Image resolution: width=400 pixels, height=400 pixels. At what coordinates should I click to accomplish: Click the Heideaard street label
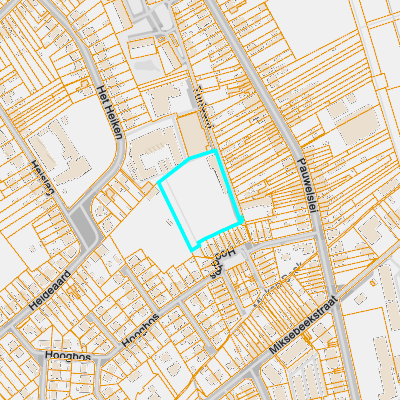click(x=50, y=290)
